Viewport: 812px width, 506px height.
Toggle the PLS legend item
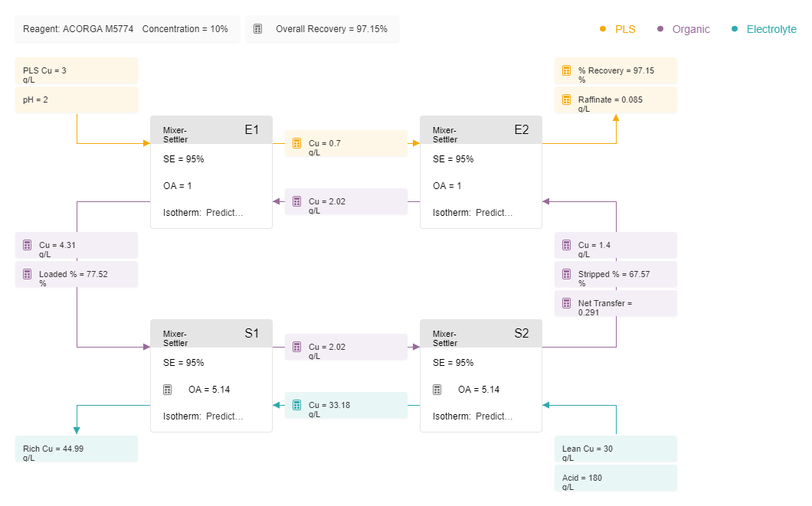pos(617,30)
